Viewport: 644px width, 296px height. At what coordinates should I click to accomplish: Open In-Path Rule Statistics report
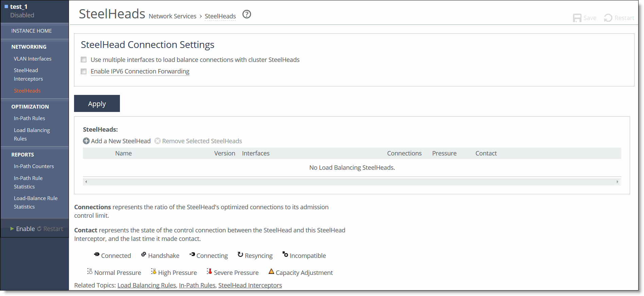click(28, 182)
